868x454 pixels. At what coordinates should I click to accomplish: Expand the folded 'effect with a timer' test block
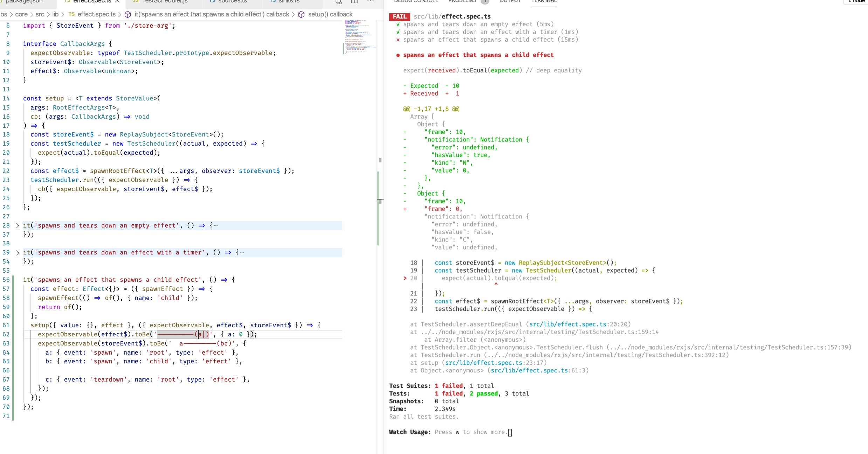[x=18, y=253]
